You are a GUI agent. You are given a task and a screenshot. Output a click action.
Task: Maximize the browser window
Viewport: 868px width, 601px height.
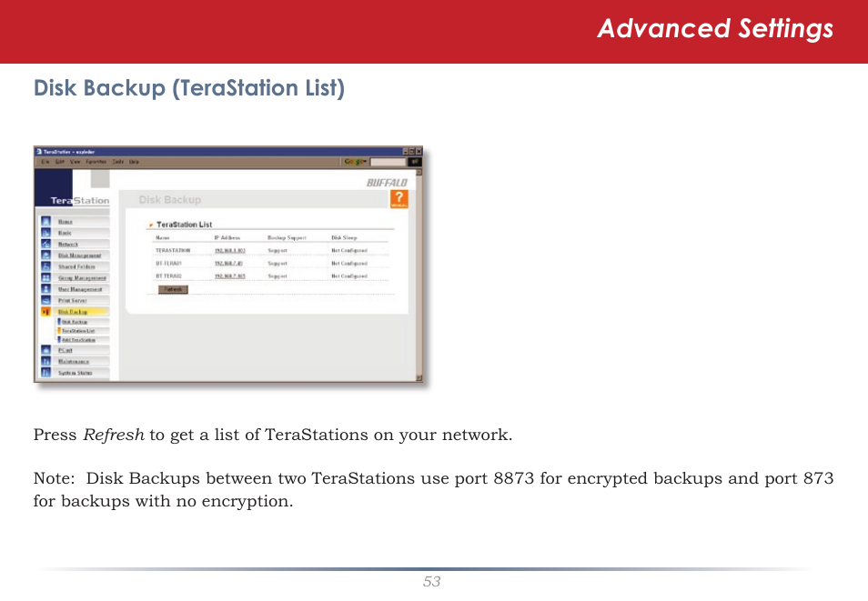[412, 151]
